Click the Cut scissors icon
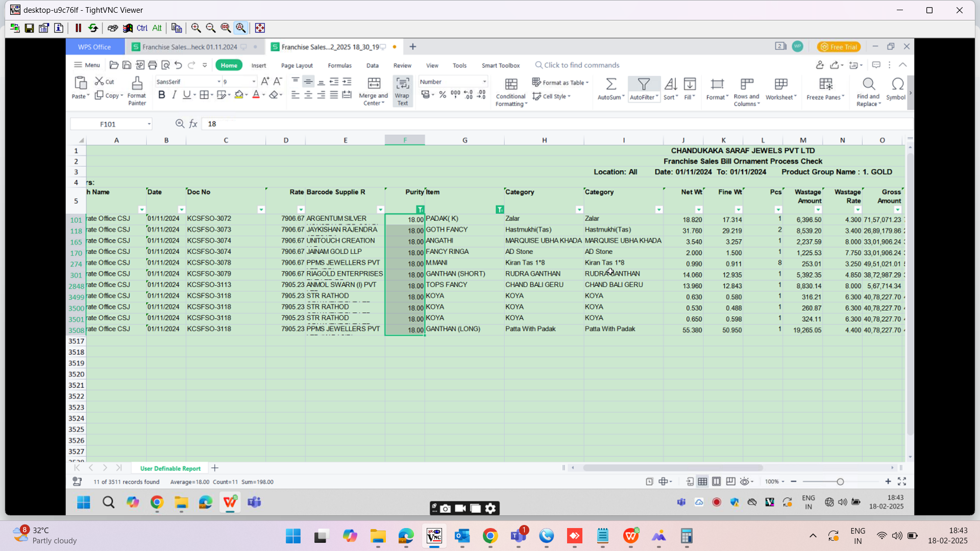This screenshot has width=980, height=551. pyautogui.click(x=99, y=82)
